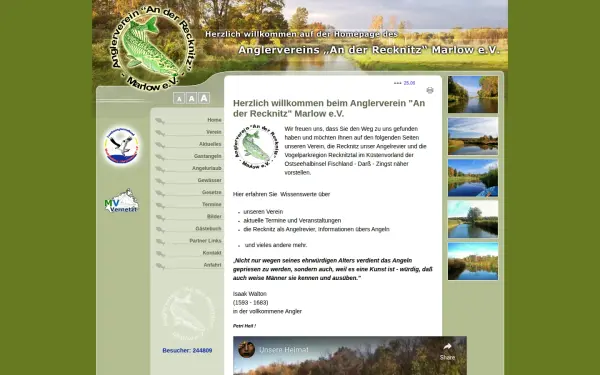Open fourth thumbnail with single tree by canal

(x=473, y=220)
